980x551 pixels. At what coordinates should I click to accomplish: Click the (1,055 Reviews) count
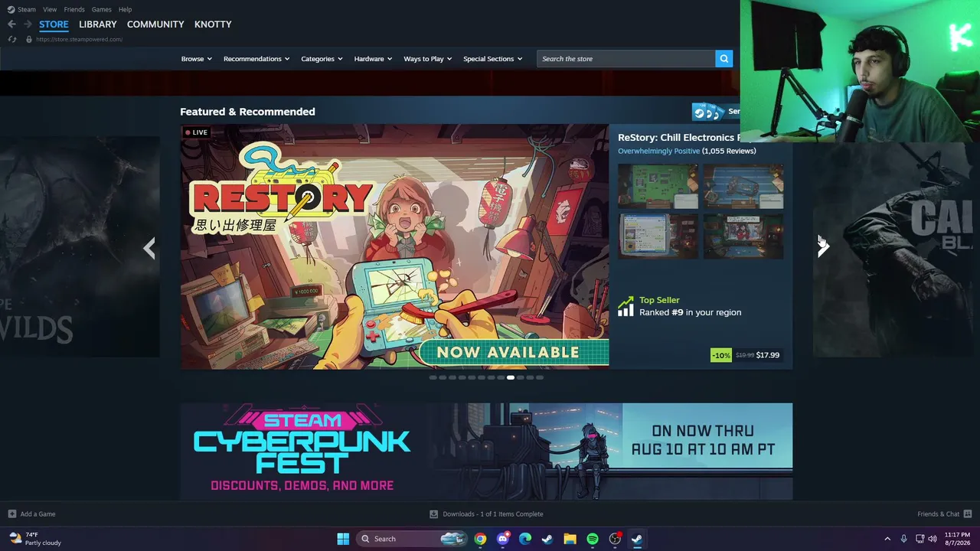[729, 151]
